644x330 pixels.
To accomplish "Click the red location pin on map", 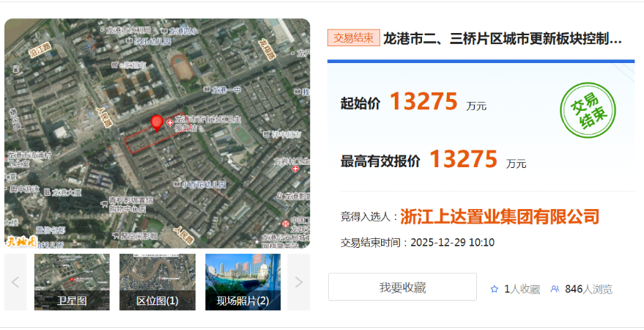I will 156,122.
